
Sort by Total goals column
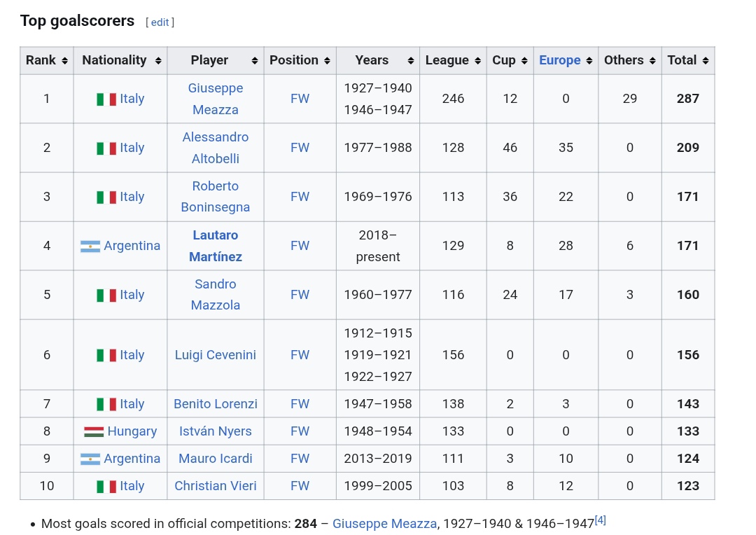(x=706, y=61)
